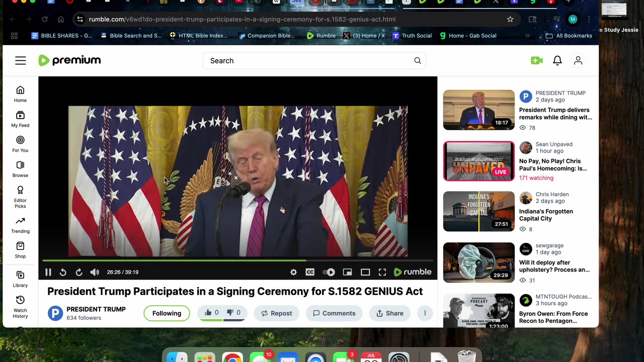
Task: Reload the page in Chrome
Action: pos(45,19)
